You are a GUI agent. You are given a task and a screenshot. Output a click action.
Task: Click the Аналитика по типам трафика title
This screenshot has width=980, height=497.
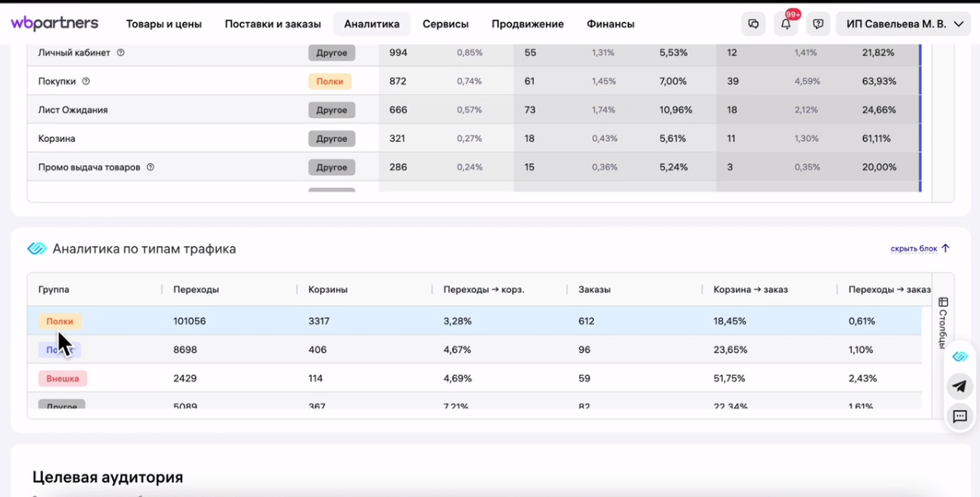(144, 248)
